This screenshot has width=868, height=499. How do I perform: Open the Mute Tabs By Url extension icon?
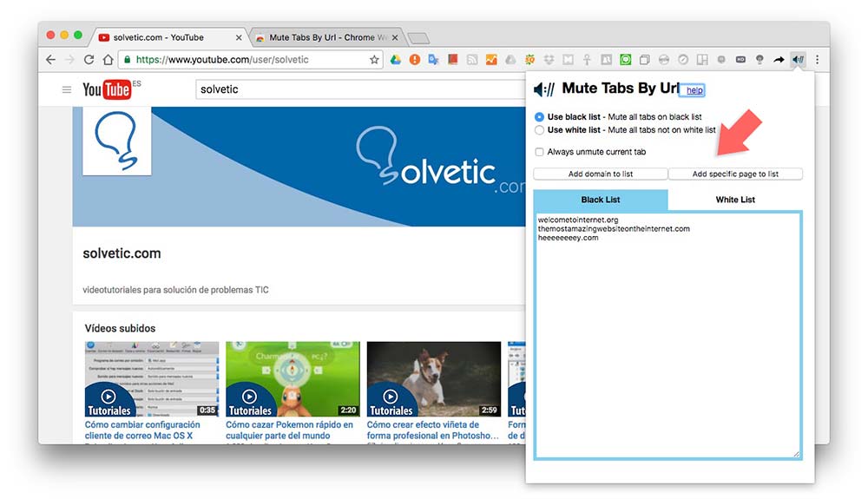[x=798, y=59]
